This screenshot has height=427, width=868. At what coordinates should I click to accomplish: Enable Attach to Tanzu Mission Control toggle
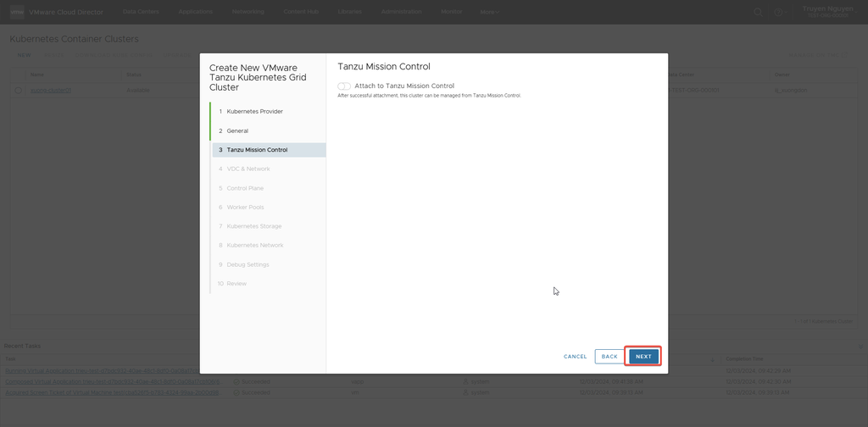pos(344,86)
